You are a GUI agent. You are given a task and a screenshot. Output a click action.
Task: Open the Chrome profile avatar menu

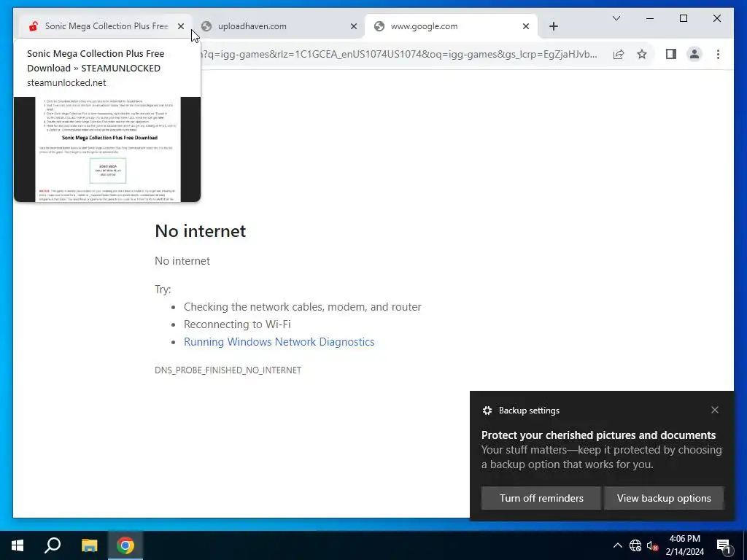694,54
